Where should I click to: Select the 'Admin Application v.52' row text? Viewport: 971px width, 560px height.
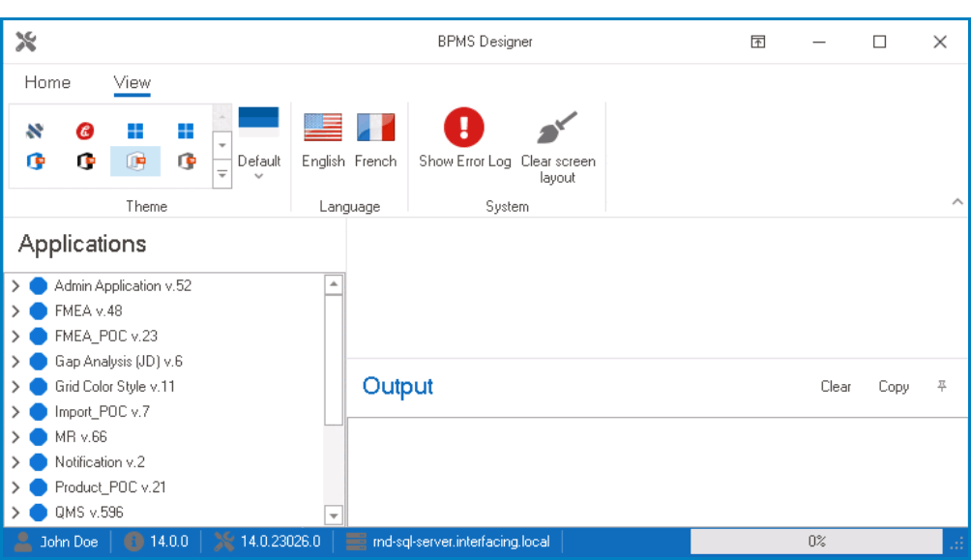123,285
